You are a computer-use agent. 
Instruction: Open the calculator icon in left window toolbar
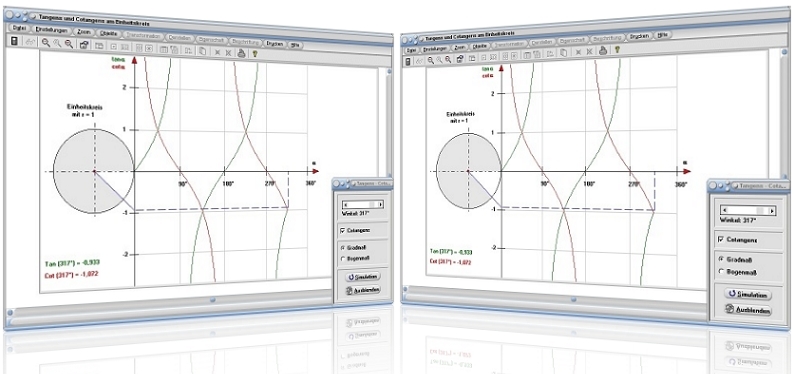coord(14,41)
